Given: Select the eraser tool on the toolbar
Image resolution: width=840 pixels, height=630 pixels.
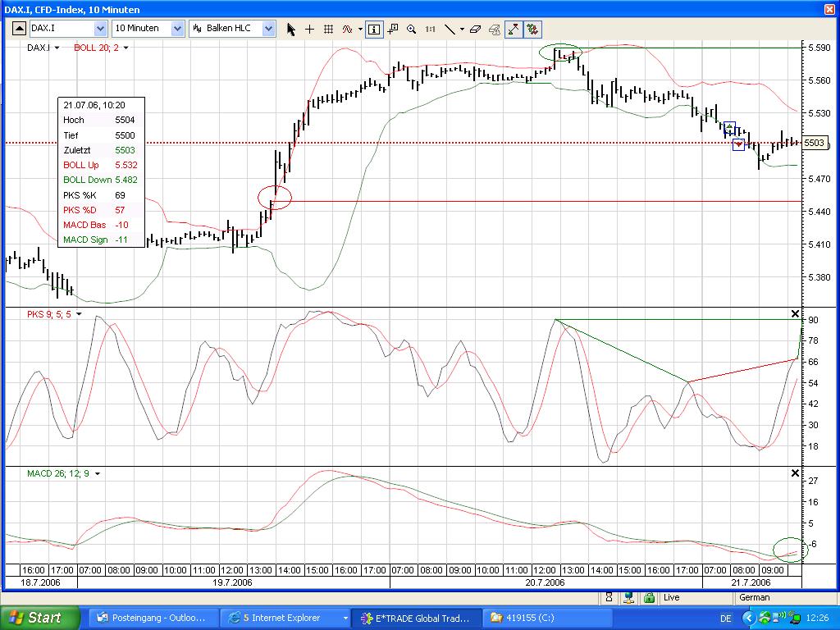Looking at the screenshot, I should coord(476,29).
